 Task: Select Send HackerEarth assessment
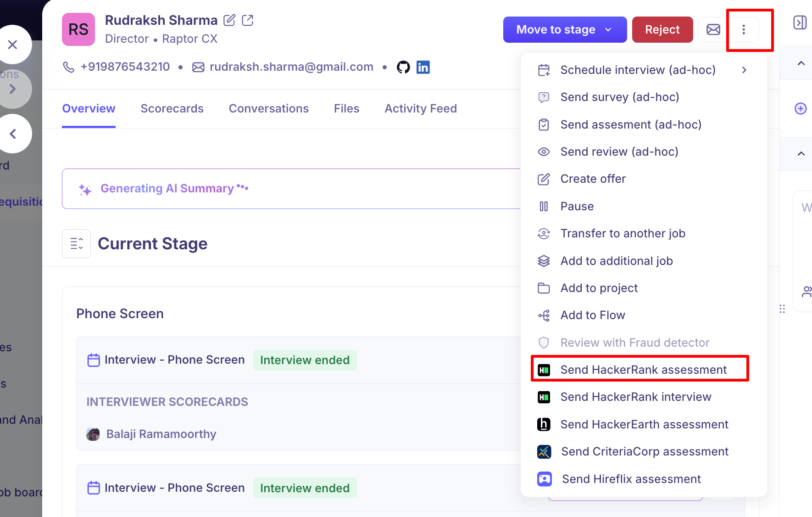[x=644, y=424]
